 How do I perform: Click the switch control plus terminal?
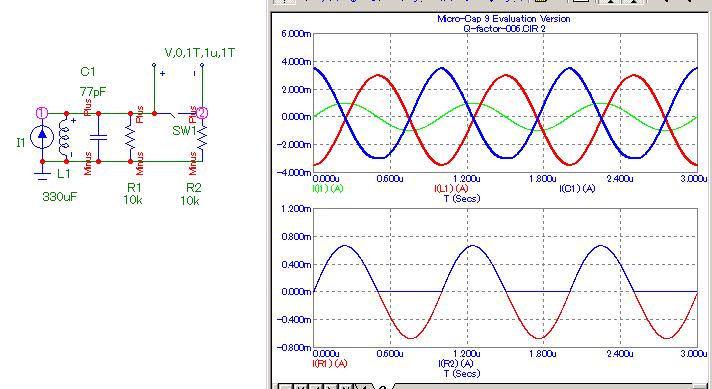[x=154, y=66]
